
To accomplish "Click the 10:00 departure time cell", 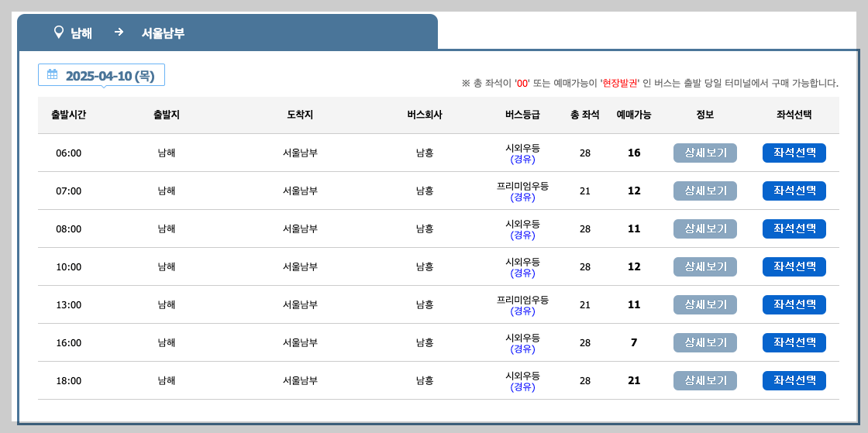I will pos(69,266).
